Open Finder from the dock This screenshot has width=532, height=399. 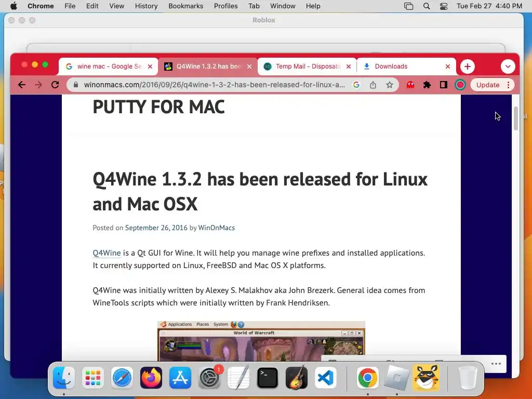point(64,377)
